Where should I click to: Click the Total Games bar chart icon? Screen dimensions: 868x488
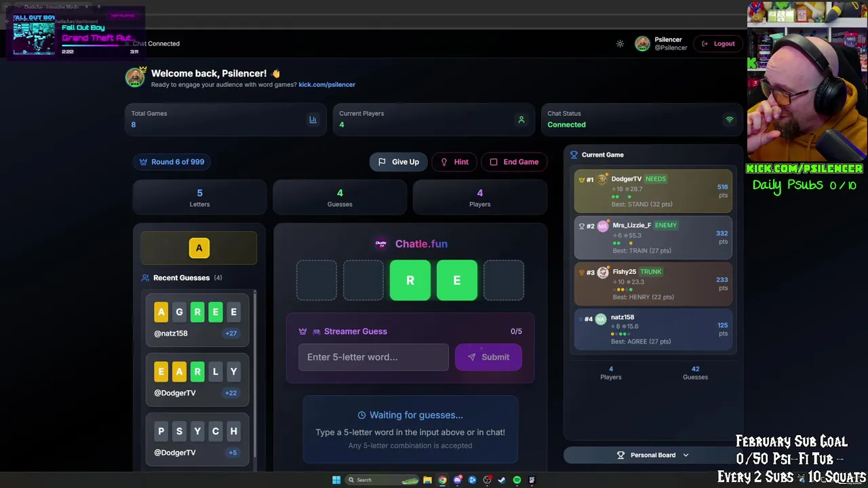pos(313,120)
